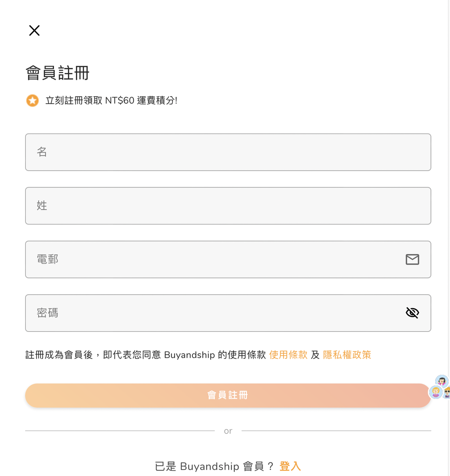Click the 會員註冊 page heading
Image resolution: width=450 pixels, height=476 pixels.
click(57, 73)
